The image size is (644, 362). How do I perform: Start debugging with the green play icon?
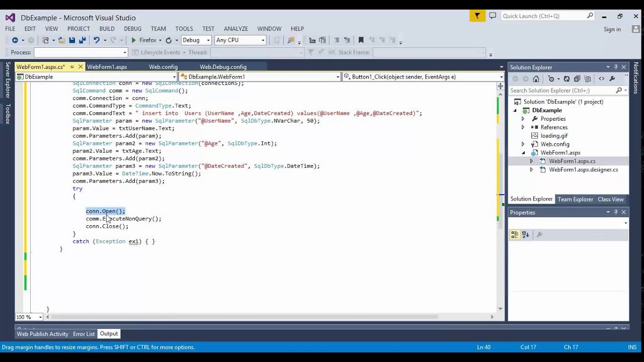tap(133, 40)
